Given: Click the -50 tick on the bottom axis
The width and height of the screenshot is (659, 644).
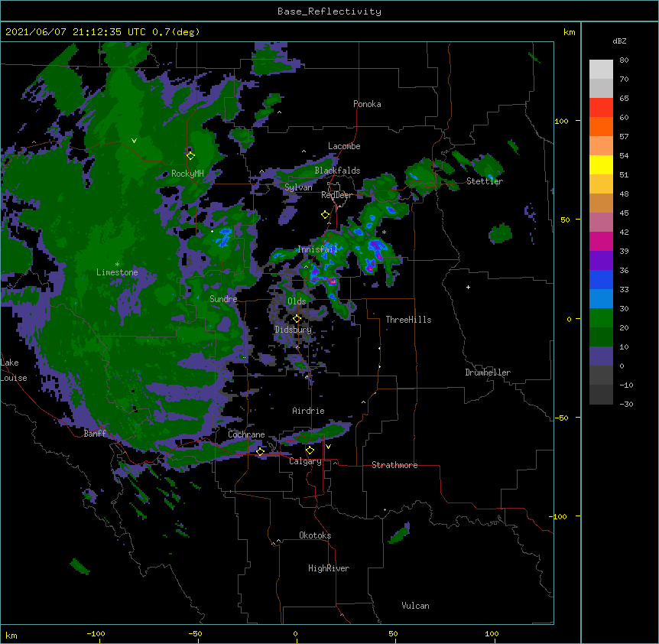Looking at the screenshot, I should tap(196, 633).
